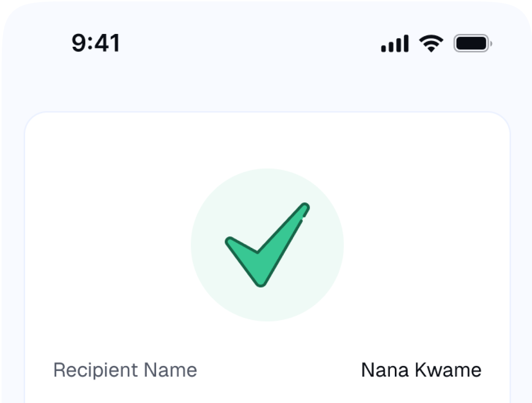Click the hour digit 9 in clock

click(80, 44)
